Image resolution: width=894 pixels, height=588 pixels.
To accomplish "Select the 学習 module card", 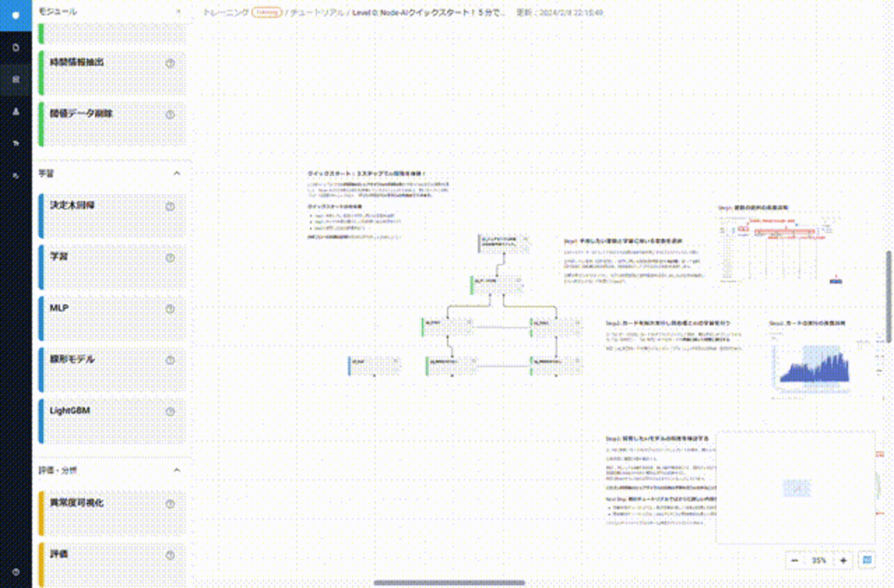I will tap(112, 267).
